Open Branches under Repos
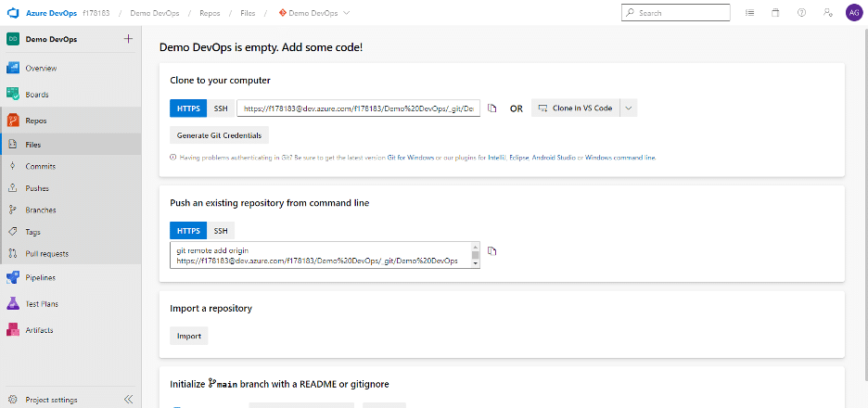Image resolution: width=868 pixels, height=408 pixels. [41, 210]
